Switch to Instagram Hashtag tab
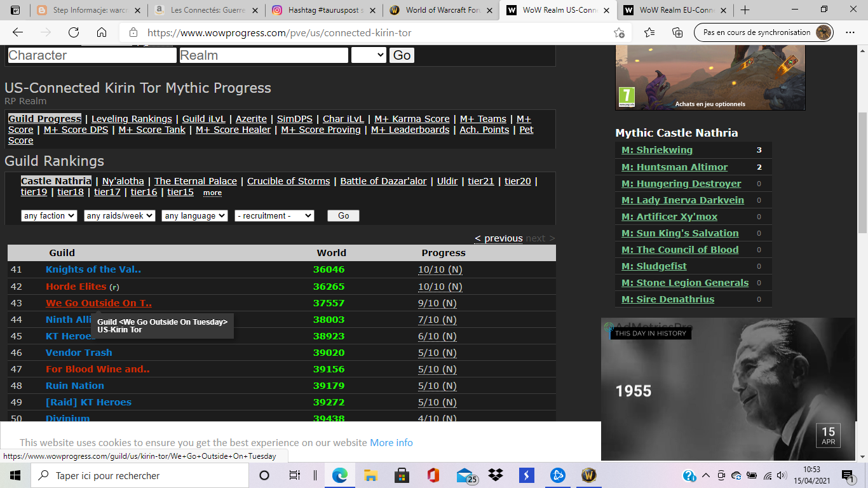 tap(324, 10)
